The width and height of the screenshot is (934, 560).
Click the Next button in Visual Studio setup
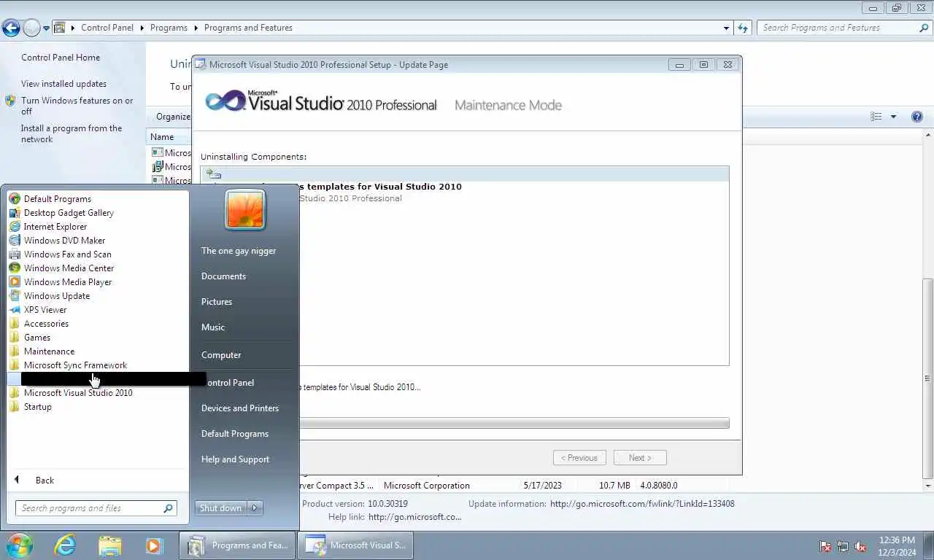click(x=640, y=458)
